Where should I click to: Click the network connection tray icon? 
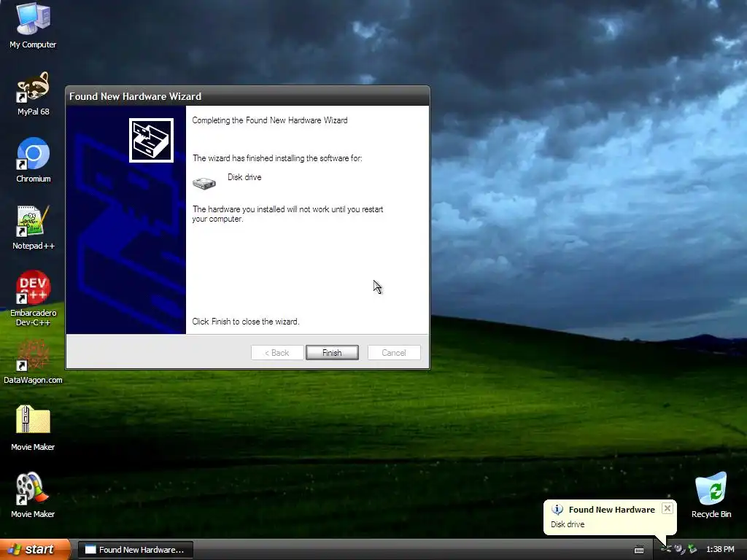point(666,550)
